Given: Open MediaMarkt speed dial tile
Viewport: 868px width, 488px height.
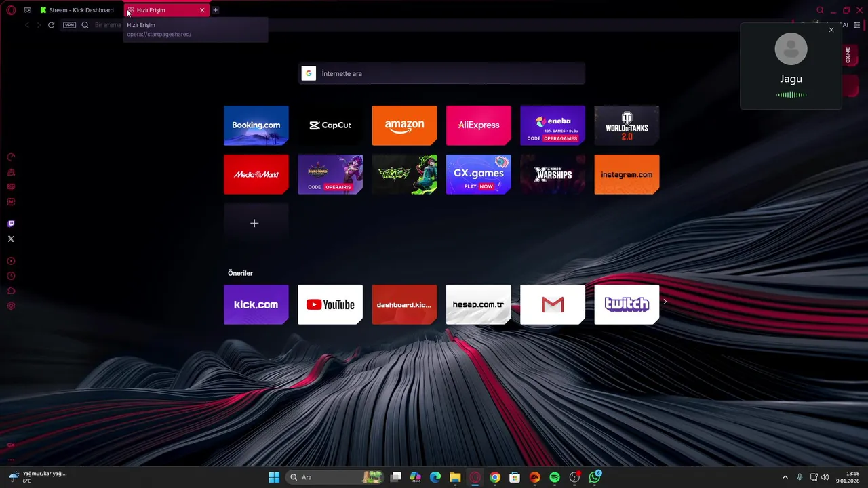Looking at the screenshot, I should pyautogui.click(x=256, y=174).
